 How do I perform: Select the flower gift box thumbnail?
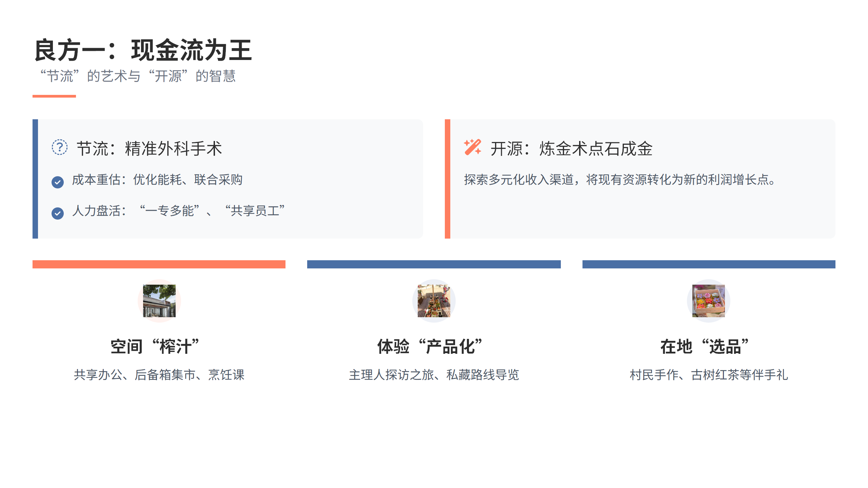[708, 301]
